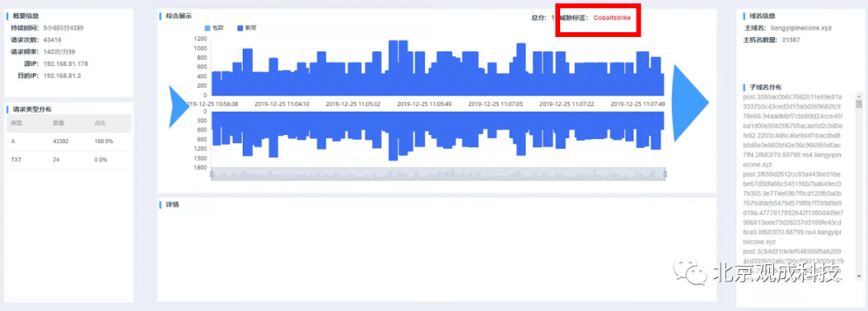868x311 pixels.
Task: Click the 11:05:49 timeline label
Action: pyautogui.click(x=424, y=104)
